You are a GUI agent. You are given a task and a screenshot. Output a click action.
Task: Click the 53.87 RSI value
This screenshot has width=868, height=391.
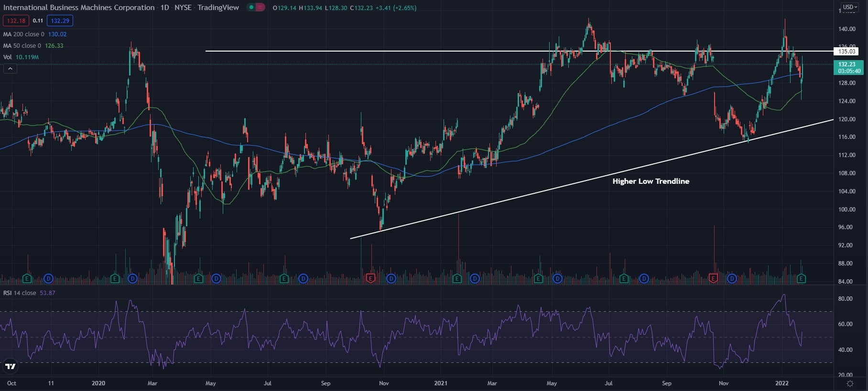click(47, 293)
